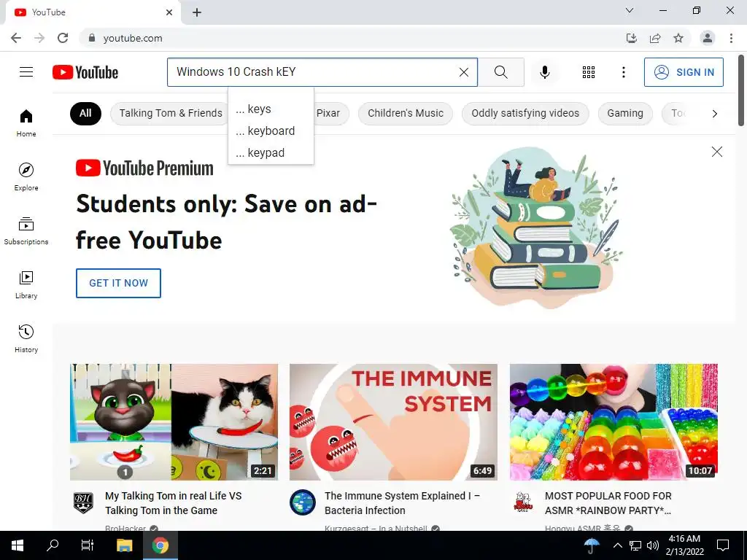Screen dimensions: 747x560
Task: Open 'My Talking Tom in real Life' title
Action: pos(174,503)
